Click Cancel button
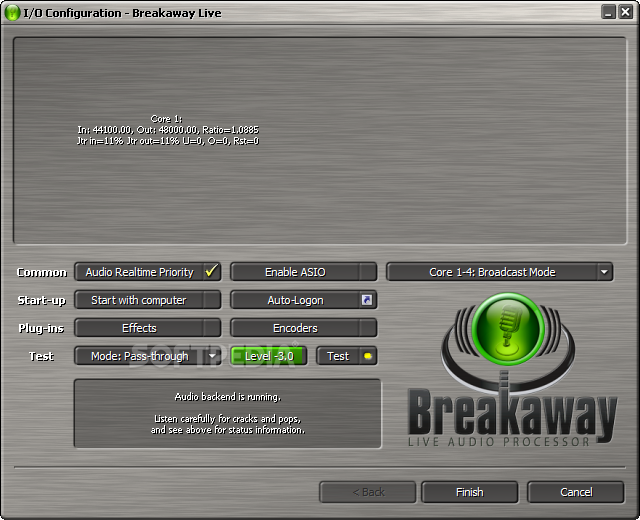 [576, 492]
